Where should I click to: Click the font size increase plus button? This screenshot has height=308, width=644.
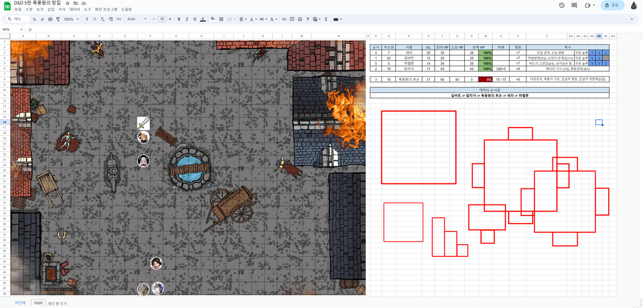click(170, 19)
